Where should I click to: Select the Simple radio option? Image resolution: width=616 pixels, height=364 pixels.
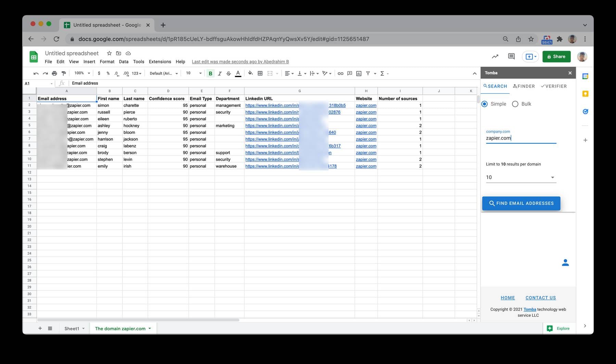(485, 104)
